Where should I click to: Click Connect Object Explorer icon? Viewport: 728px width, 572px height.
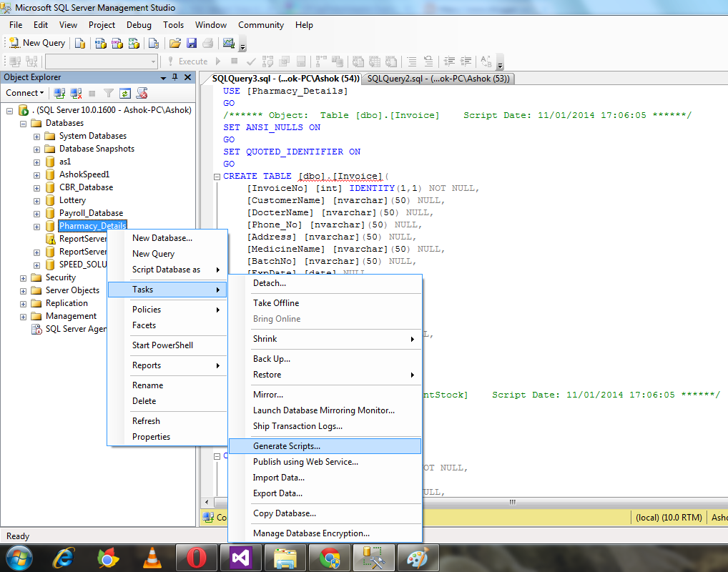tap(59, 94)
